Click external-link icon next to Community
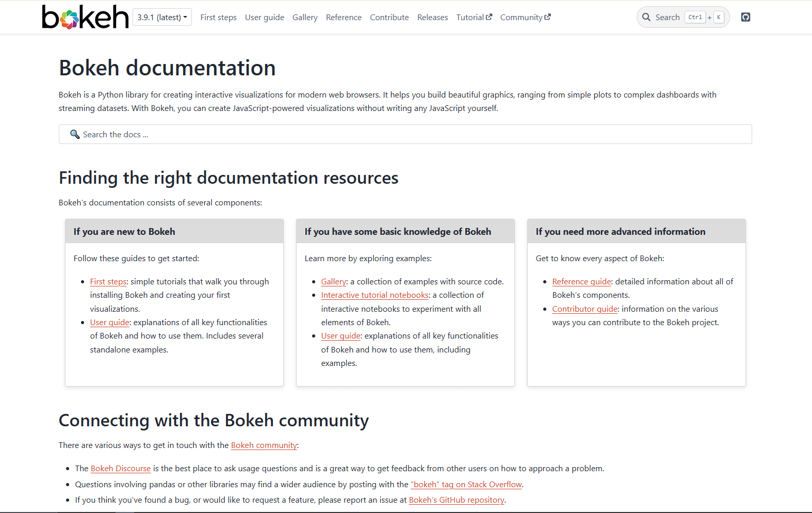The height and width of the screenshot is (513, 812). (548, 17)
